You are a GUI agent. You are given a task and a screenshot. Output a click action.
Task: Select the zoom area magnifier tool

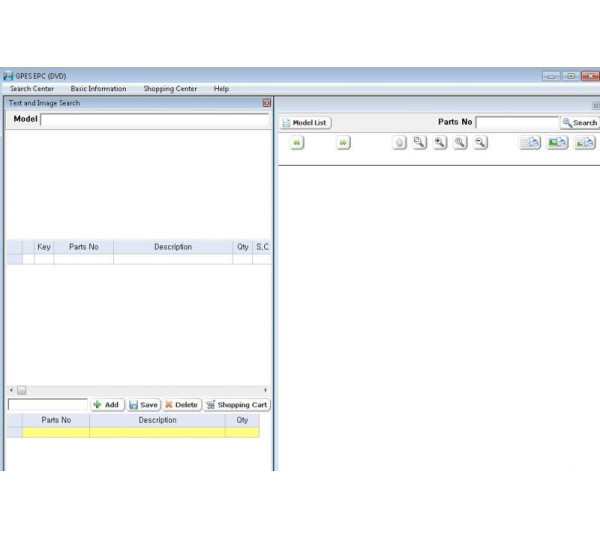420,143
